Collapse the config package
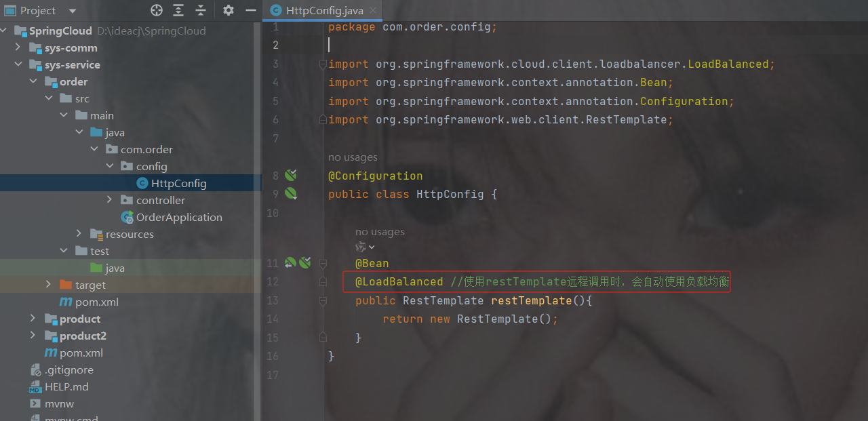The width and height of the screenshot is (868, 421). click(109, 167)
